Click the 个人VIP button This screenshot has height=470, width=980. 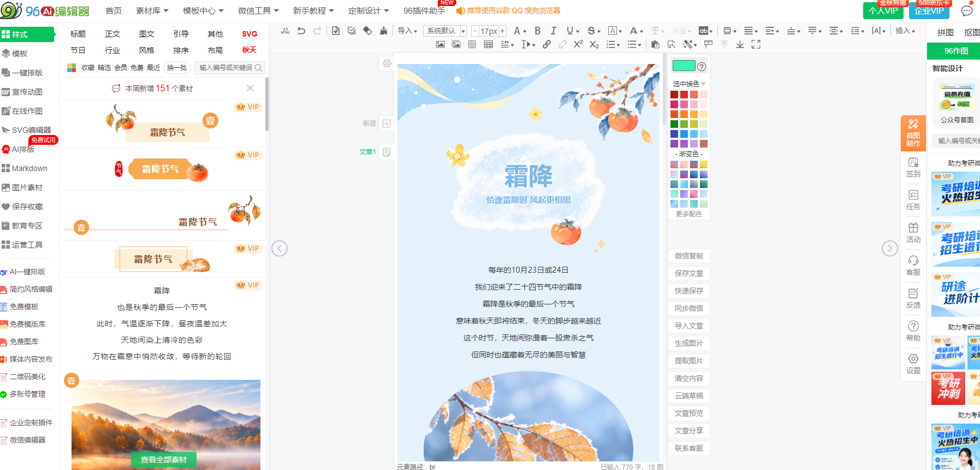(883, 10)
